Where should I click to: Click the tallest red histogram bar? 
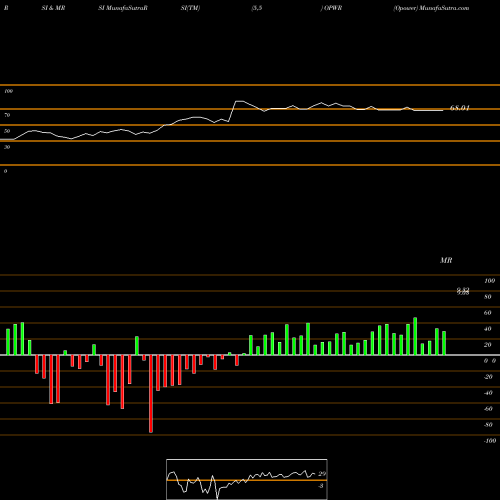coord(151,394)
